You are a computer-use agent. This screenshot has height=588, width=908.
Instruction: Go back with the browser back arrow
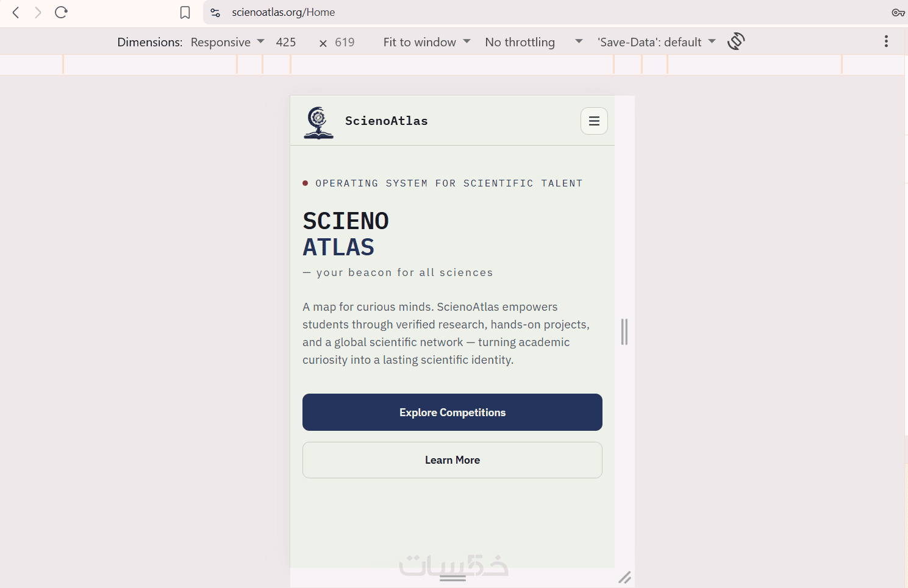coord(16,12)
